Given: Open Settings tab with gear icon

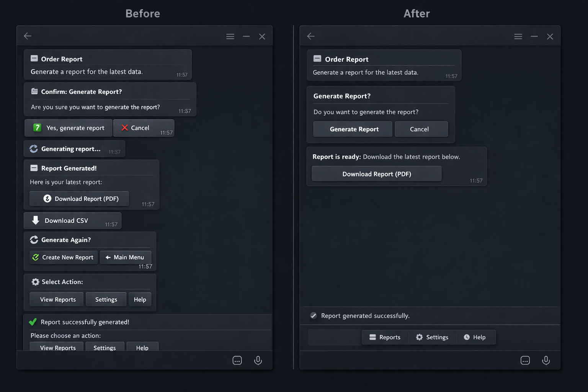Looking at the screenshot, I should pyautogui.click(x=432, y=337).
